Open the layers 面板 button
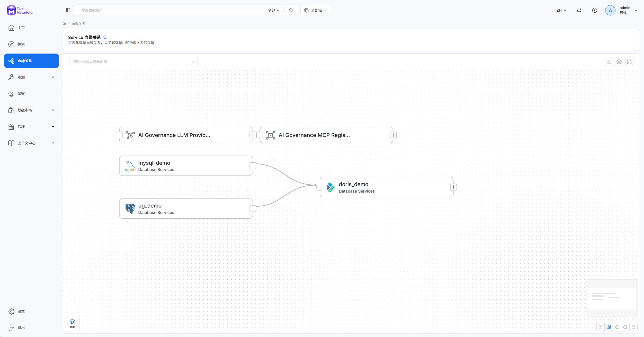The image size is (644, 337). [x=72, y=324]
